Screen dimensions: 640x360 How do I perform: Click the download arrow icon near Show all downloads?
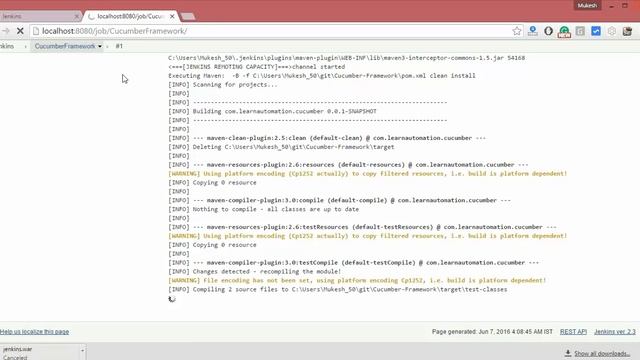[568, 353]
